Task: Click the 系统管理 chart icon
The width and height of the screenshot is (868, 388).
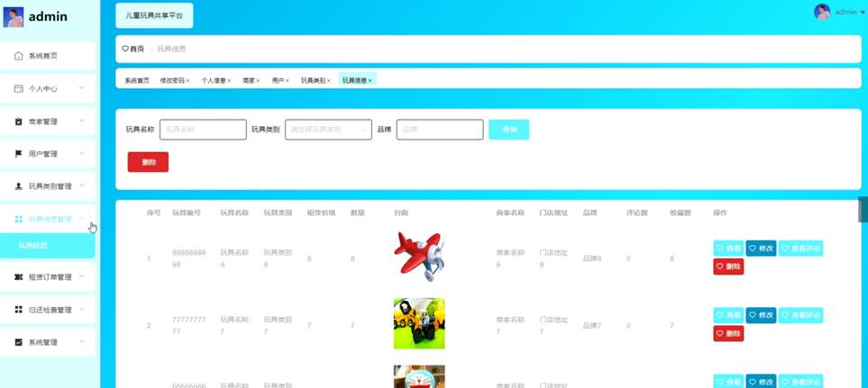Action: [18, 342]
